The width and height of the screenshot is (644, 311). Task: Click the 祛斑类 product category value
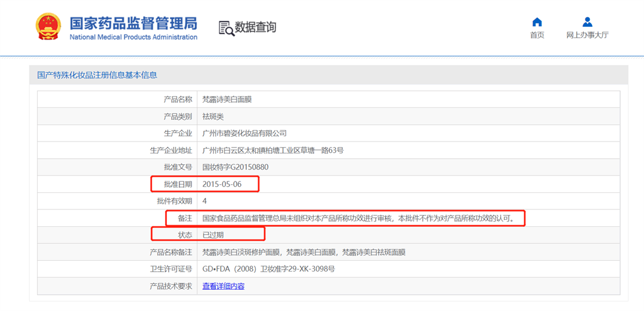[213, 116]
